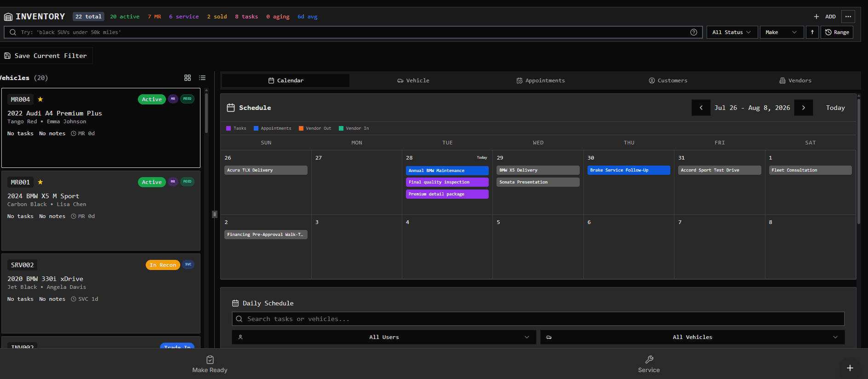This screenshot has height=379, width=868.
Task: Jump to Today in schedule
Action: (x=835, y=108)
